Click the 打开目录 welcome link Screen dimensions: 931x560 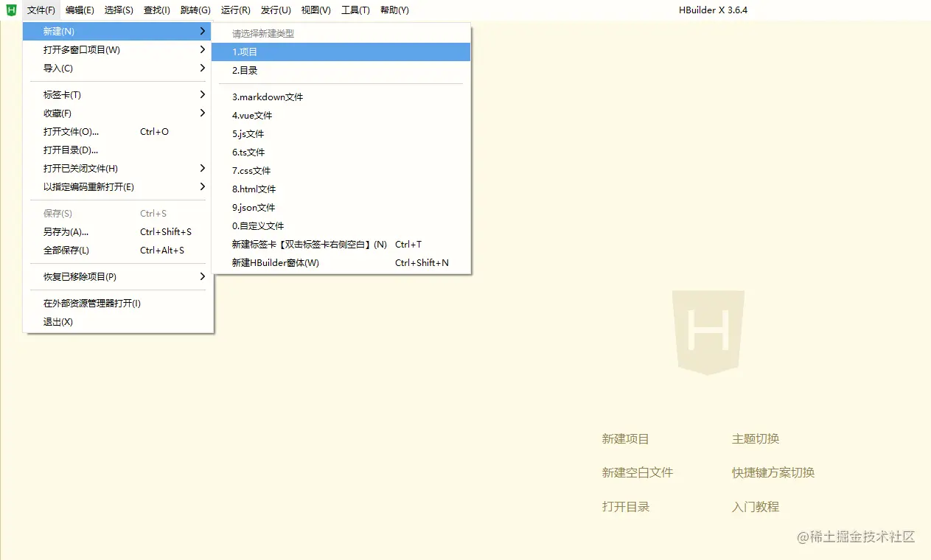[x=626, y=507]
